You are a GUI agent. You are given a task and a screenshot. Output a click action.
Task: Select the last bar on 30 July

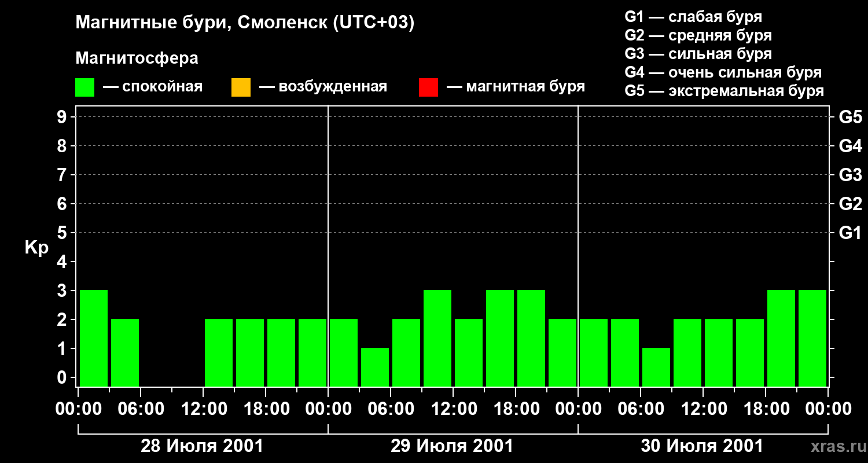[x=812, y=338]
